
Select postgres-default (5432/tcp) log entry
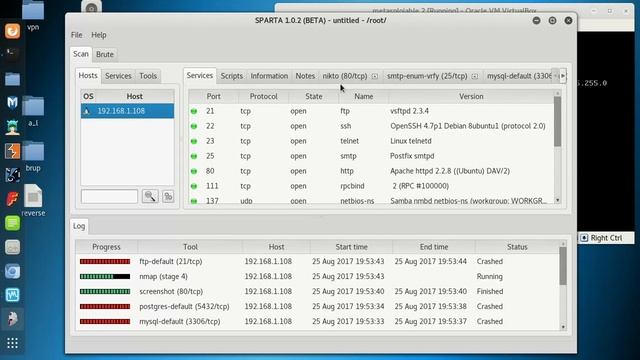pos(318,306)
